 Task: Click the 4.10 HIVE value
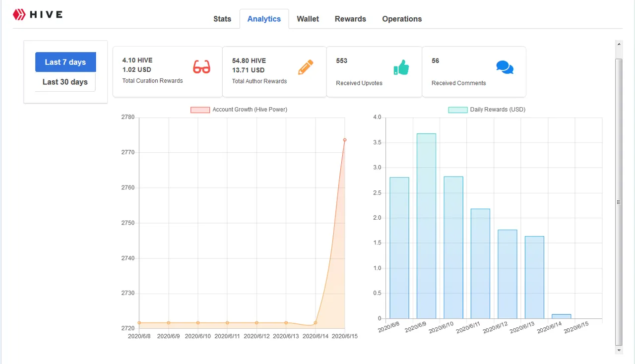pyautogui.click(x=137, y=61)
